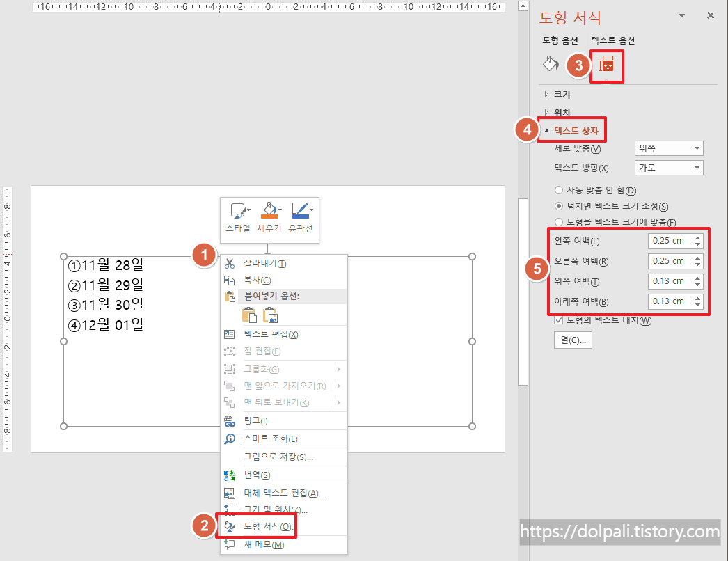This screenshot has width=728, height=561.
Task: Click the bottom-right resize handle of text box
Action: click(x=472, y=427)
